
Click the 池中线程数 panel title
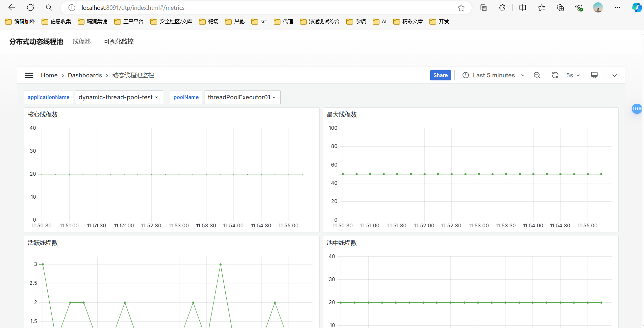342,243
